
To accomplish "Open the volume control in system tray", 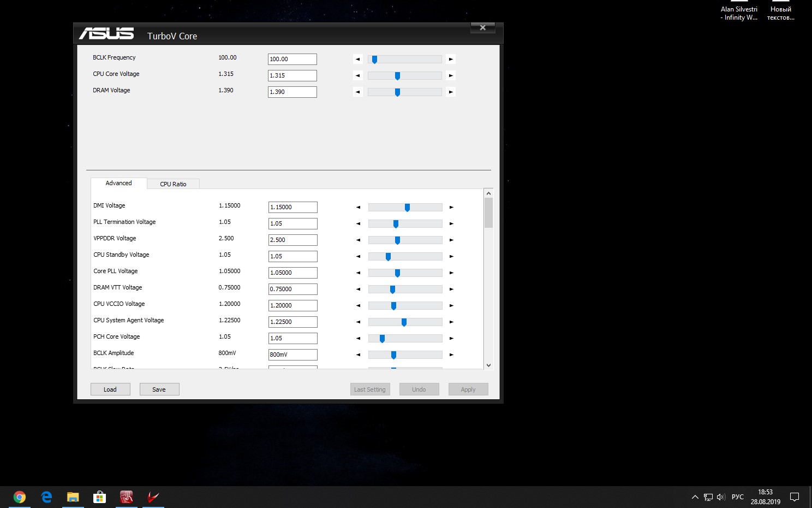I will (721, 497).
